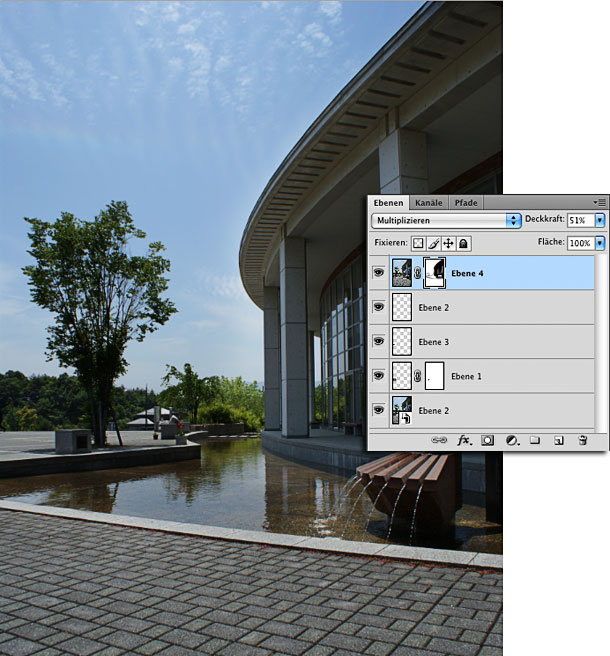This screenshot has height=656, width=610.
Task: Toggle lock transparent pixels
Action: click(418, 243)
